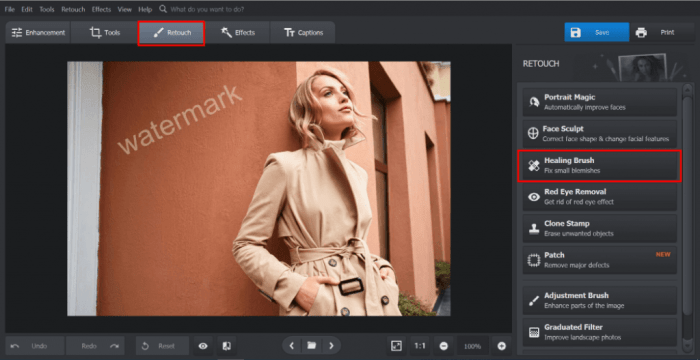Viewport: 700px width, 360px height.
Task: Click the Undo button
Action: coord(35,346)
